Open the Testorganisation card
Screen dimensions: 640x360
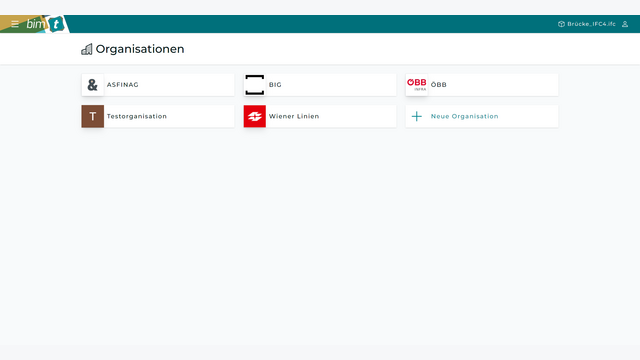pyautogui.click(x=158, y=116)
